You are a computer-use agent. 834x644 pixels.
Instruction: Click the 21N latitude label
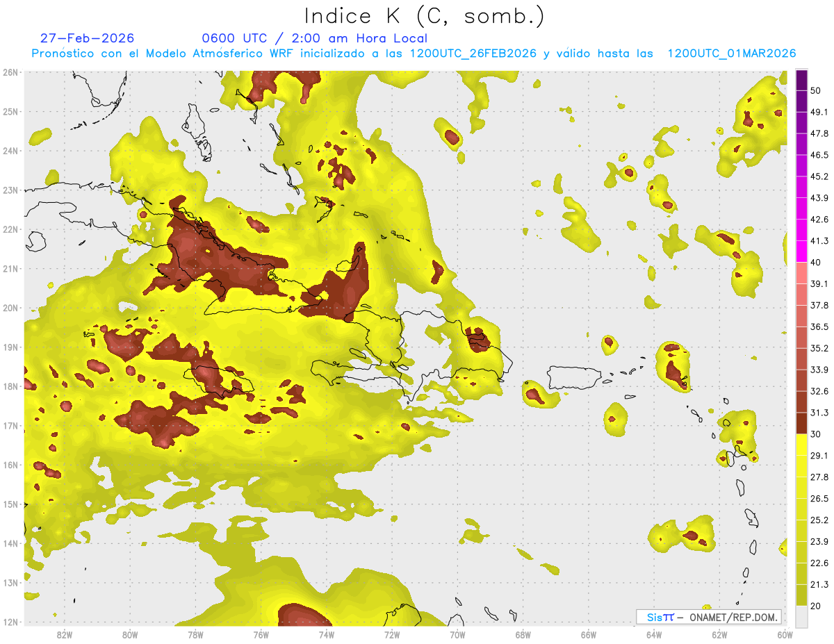point(10,268)
